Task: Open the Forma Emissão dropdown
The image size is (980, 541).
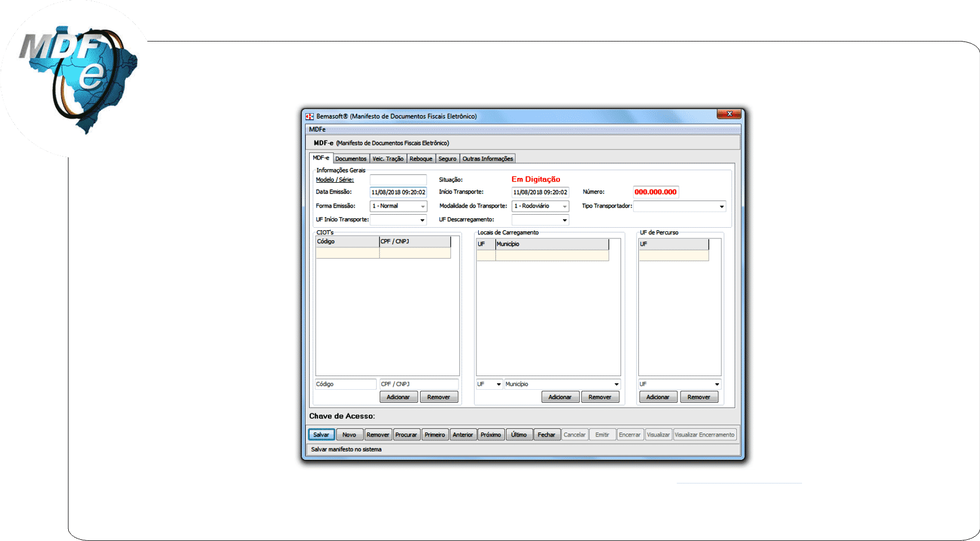Action: click(x=398, y=206)
